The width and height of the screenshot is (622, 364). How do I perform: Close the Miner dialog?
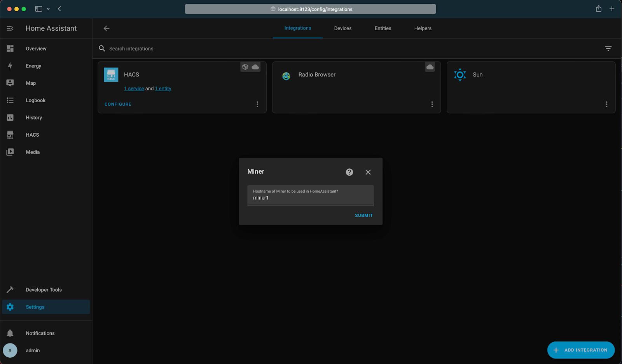coord(368,172)
